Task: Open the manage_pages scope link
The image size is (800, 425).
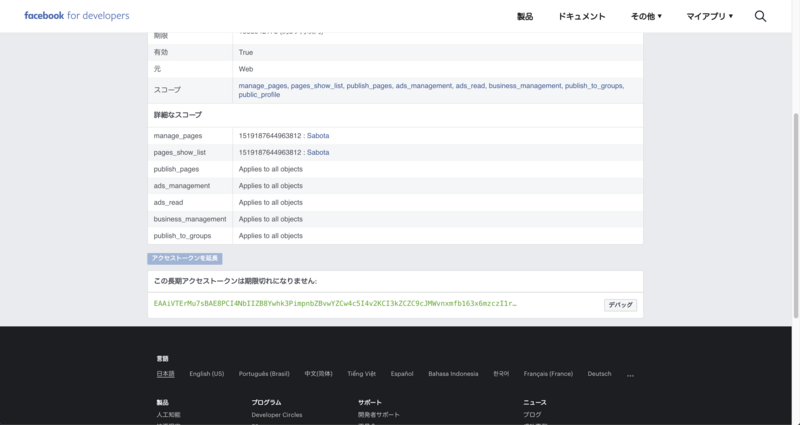Action: pos(263,86)
